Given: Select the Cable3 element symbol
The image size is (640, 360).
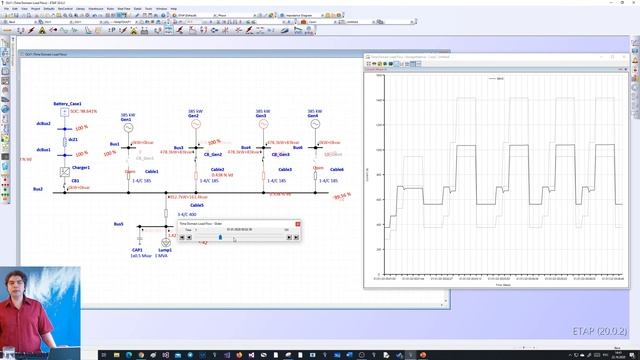Looking at the screenshot, I should coord(263,176).
